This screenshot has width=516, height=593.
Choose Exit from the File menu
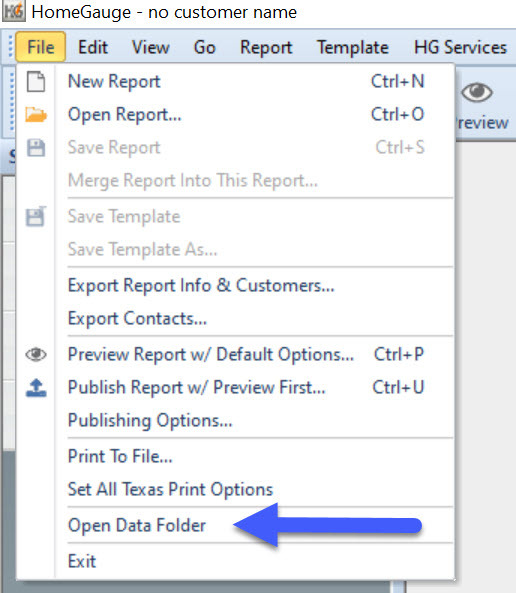pos(235,561)
